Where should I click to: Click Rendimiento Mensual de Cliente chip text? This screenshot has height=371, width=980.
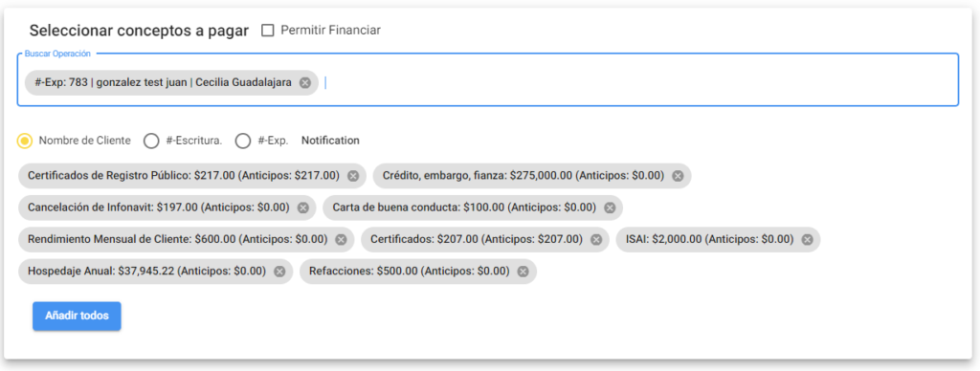coord(177,239)
